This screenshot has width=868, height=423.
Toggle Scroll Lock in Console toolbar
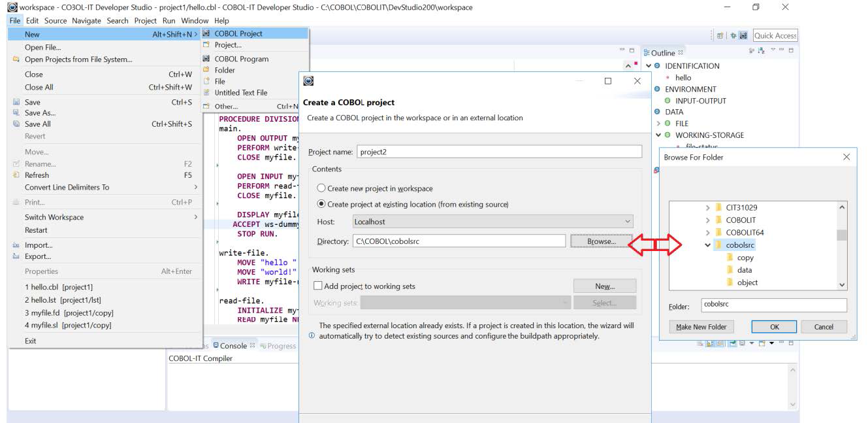click(x=708, y=347)
